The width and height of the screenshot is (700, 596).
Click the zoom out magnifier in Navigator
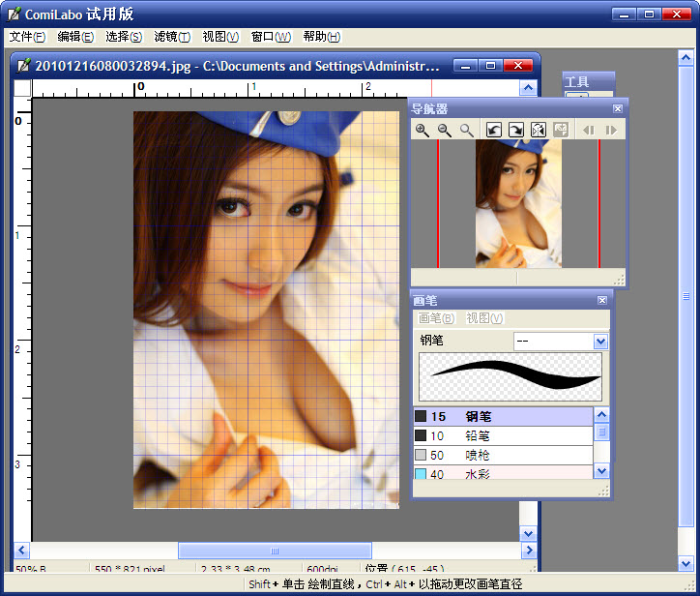pos(445,130)
